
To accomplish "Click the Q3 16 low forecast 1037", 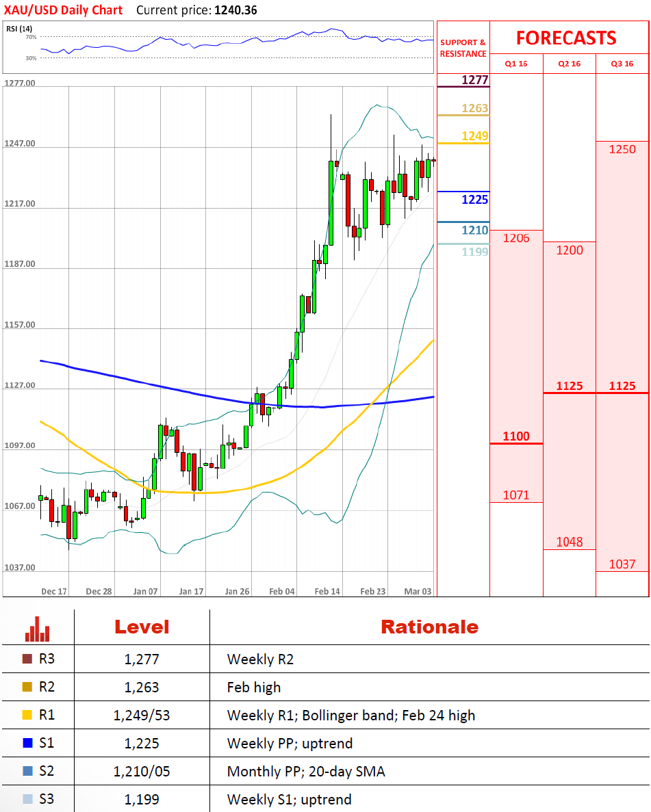I will click(622, 564).
